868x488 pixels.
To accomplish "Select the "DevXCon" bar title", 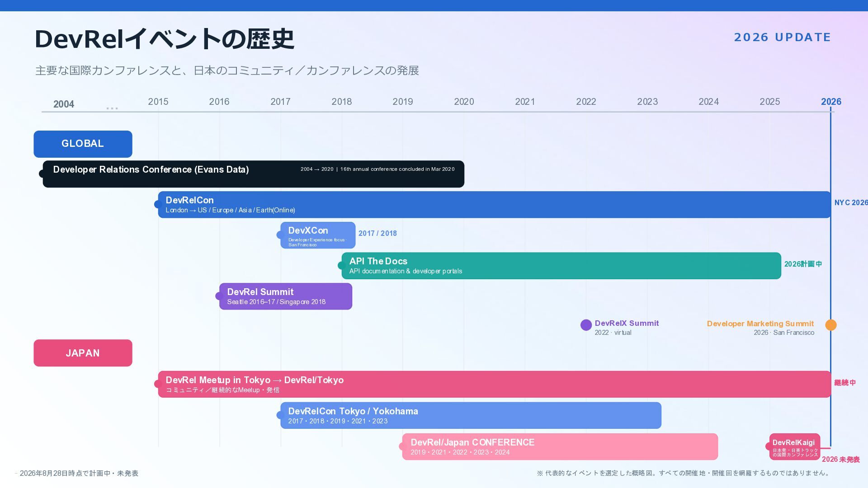I will click(308, 230).
